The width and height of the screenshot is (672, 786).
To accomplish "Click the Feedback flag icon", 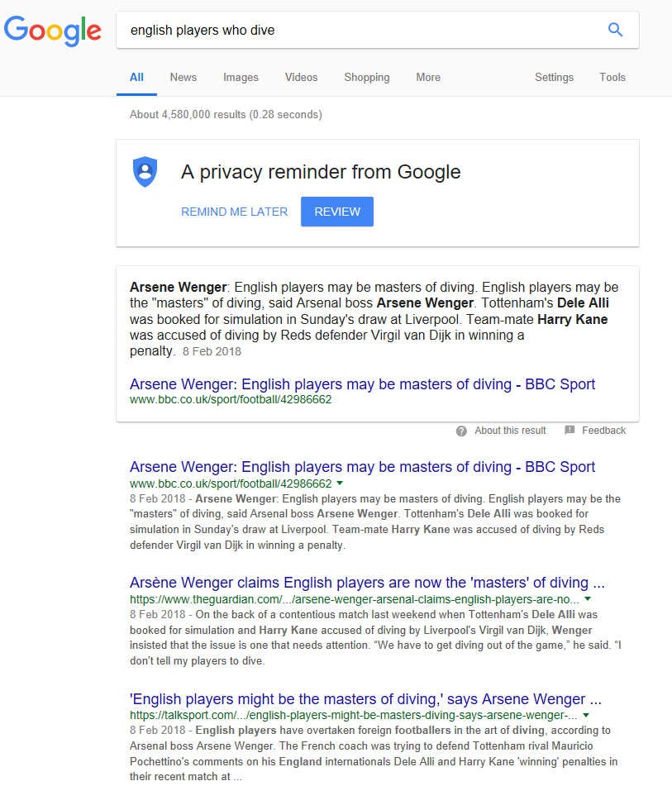I will [570, 430].
